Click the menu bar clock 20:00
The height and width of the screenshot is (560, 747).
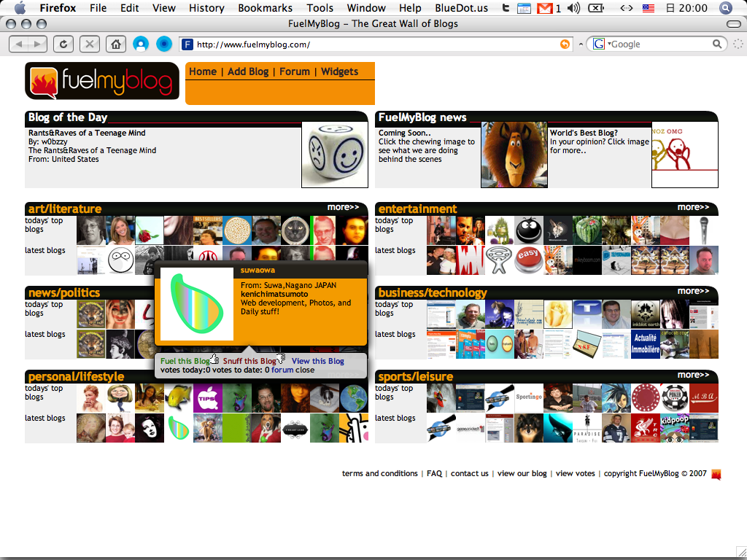point(686,8)
